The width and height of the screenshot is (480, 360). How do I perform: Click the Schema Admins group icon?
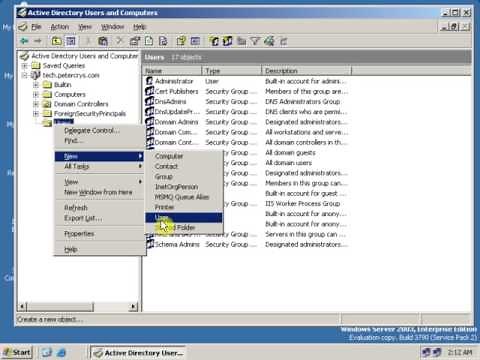click(x=150, y=244)
